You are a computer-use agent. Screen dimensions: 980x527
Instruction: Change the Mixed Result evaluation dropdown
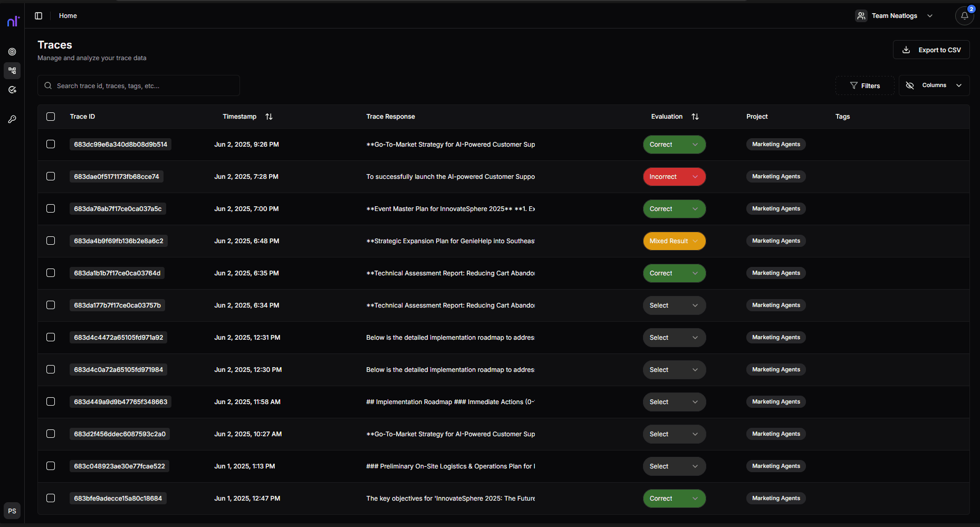(674, 241)
